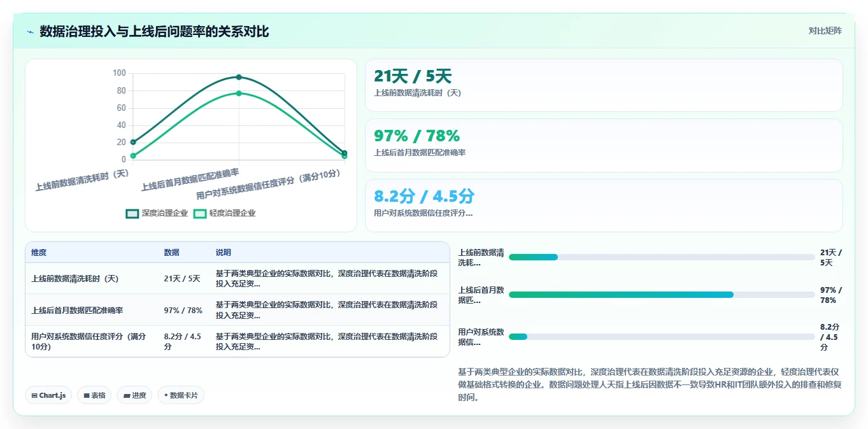Click the y-axis value 100
The width and height of the screenshot is (868, 429).
pos(119,73)
